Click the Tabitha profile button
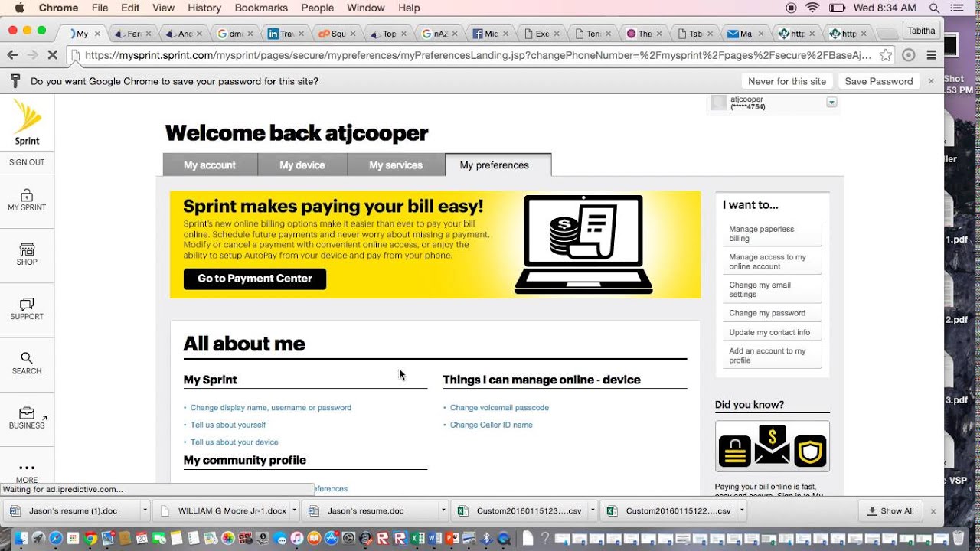Image resolution: width=980 pixels, height=551 pixels. (x=921, y=31)
